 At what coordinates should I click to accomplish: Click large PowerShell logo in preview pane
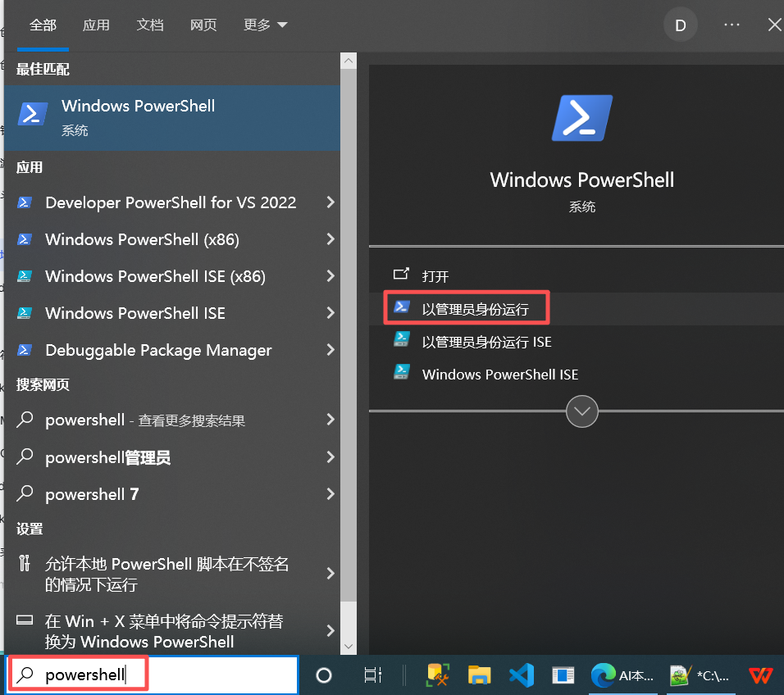582,118
